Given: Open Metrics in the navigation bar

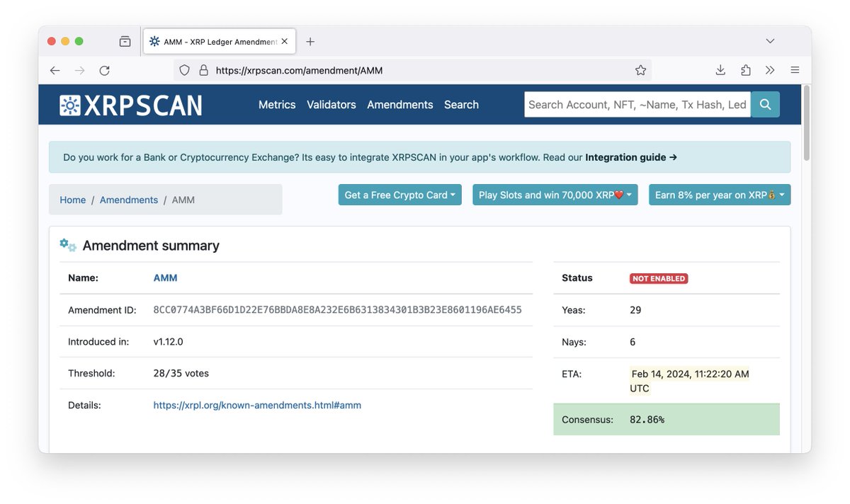Looking at the screenshot, I should 277,105.
